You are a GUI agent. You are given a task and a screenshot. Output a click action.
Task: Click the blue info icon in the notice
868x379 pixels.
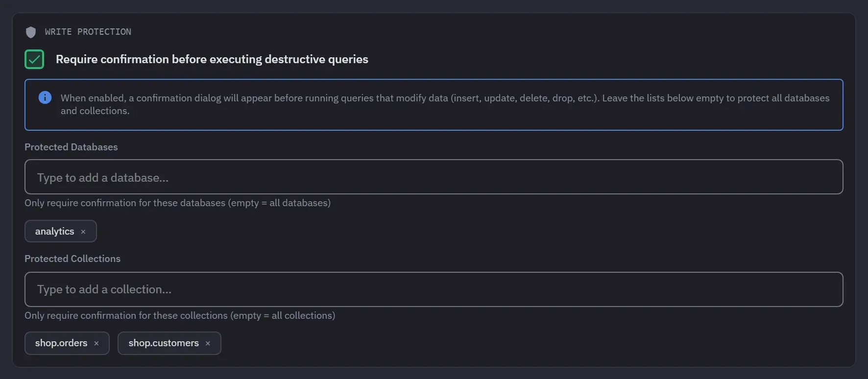click(x=45, y=97)
